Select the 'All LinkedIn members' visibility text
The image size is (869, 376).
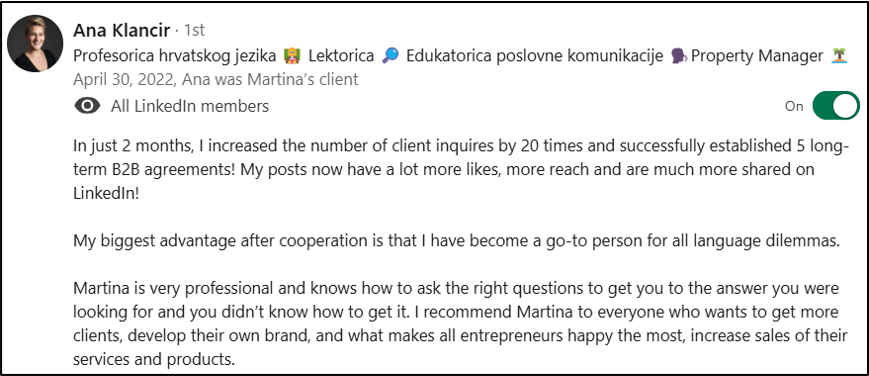click(190, 106)
